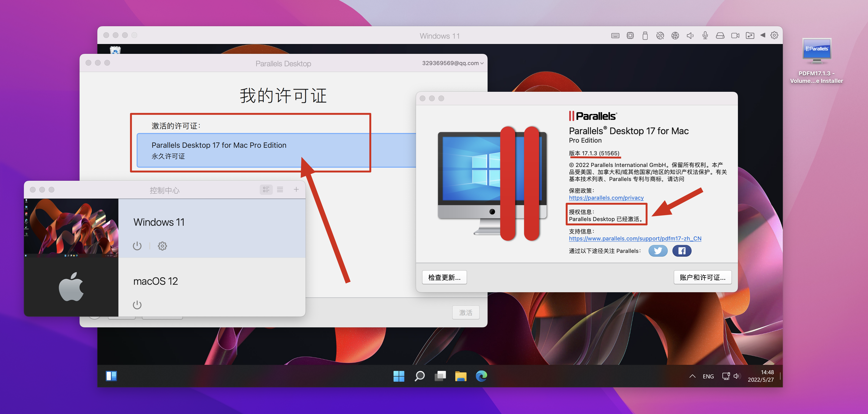Open VM configuration gear in Windows 11 toolbar
Image resolution: width=868 pixels, height=414 pixels.
click(x=774, y=35)
